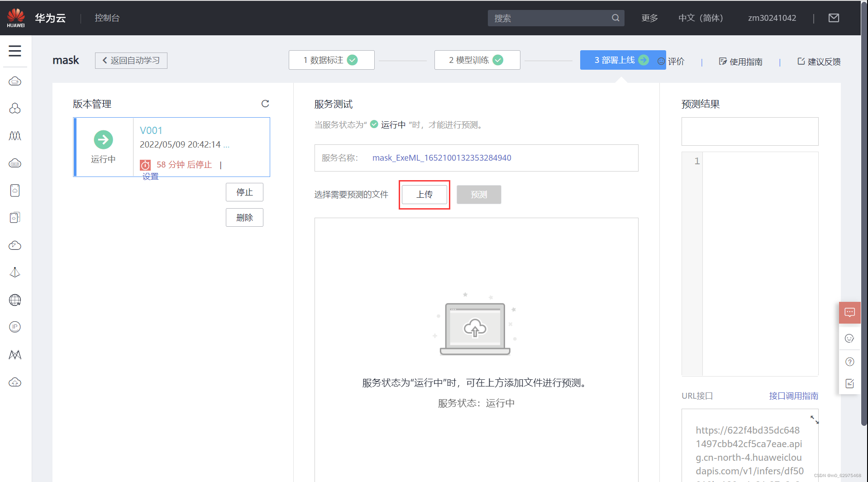
Task: Click the globe domain sidebar icon
Action: pyautogui.click(x=15, y=300)
